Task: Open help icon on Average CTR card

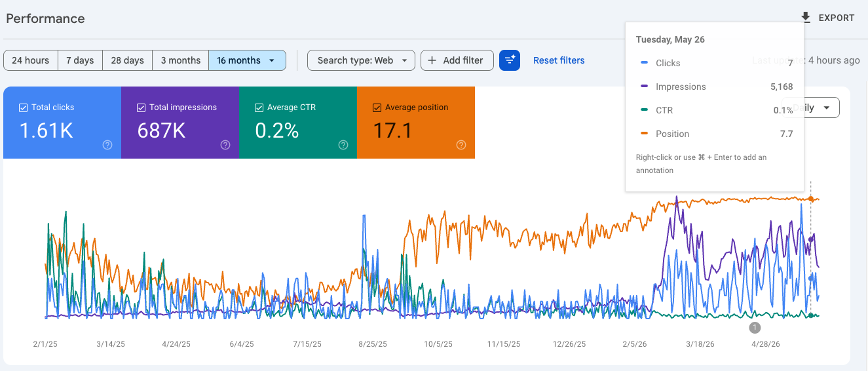Action: point(343,145)
